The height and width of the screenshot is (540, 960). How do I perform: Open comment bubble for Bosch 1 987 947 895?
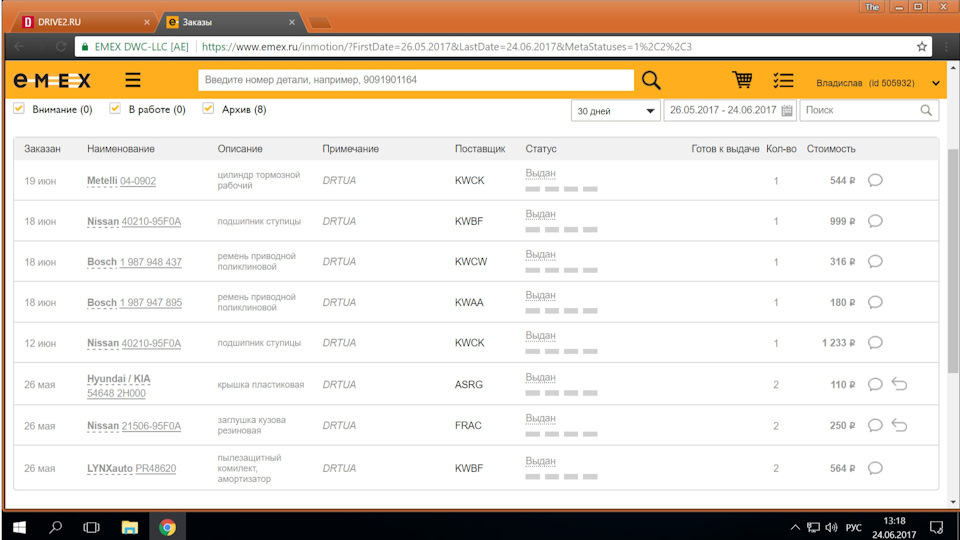[x=876, y=302]
